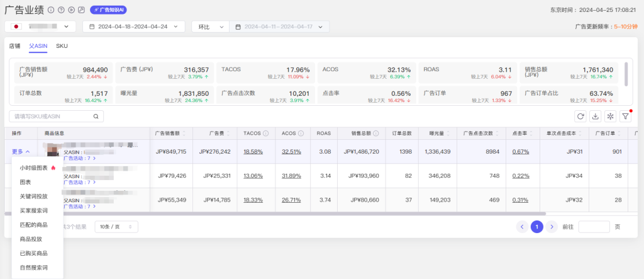The width and height of the screenshot is (644, 279).
Task: Select the 广告订单占比 63.74% metric card
Action: point(569,95)
